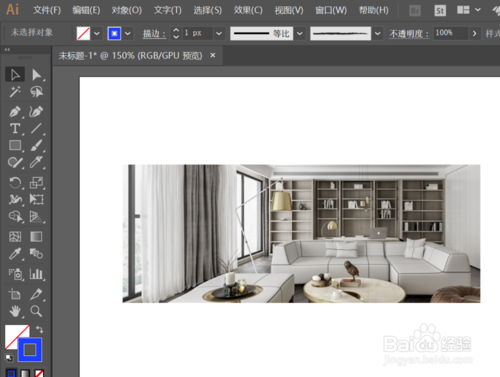Image resolution: width=500 pixels, height=377 pixels.
Task: Adjust stroke weight stepper arrows
Action: pos(176,33)
